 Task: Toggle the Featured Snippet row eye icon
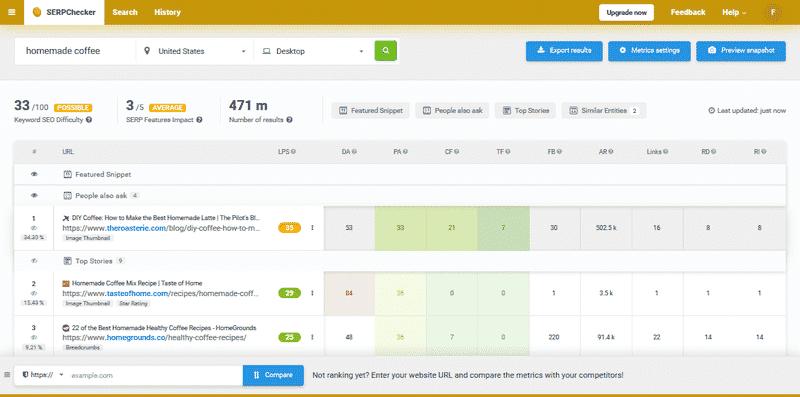pyautogui.click(x=34, y=175)
